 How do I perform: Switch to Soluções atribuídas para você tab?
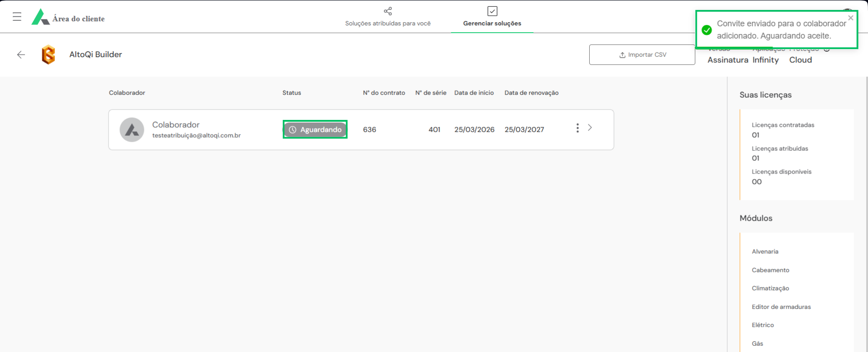click(x=388, y=23)
